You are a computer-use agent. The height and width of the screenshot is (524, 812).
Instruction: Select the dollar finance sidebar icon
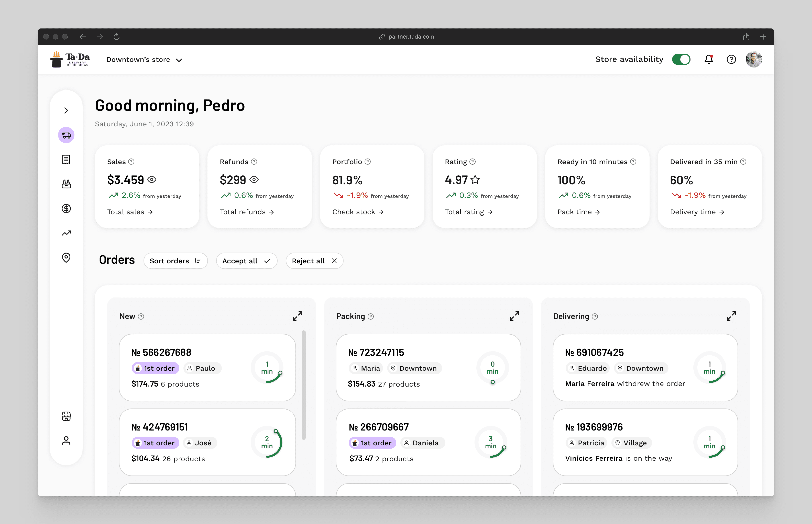pyautogui.click(x=66, y=209)
